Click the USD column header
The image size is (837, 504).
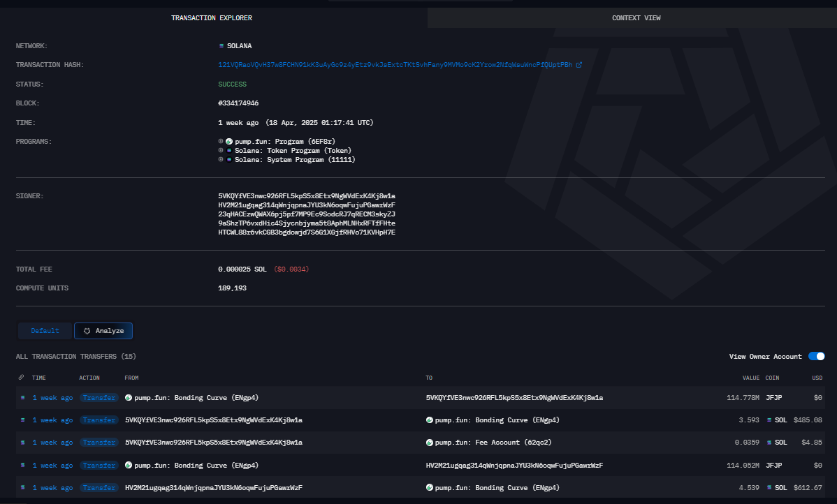817,378
